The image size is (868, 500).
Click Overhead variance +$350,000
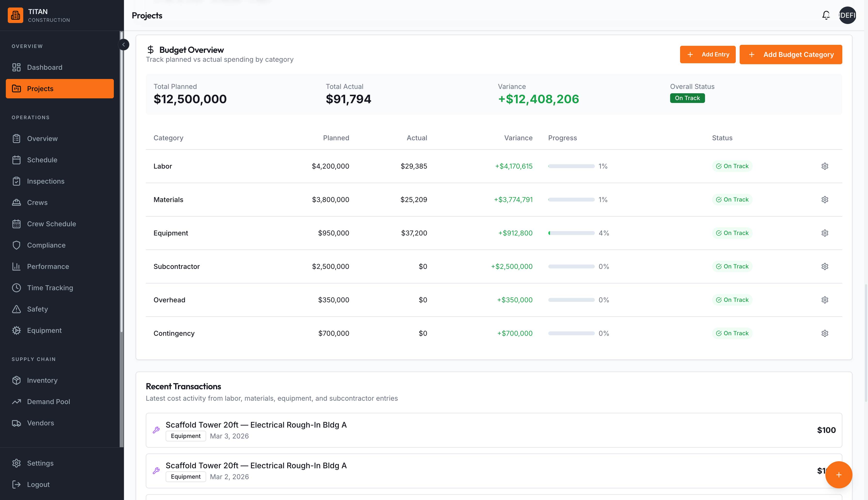[514, 300]
